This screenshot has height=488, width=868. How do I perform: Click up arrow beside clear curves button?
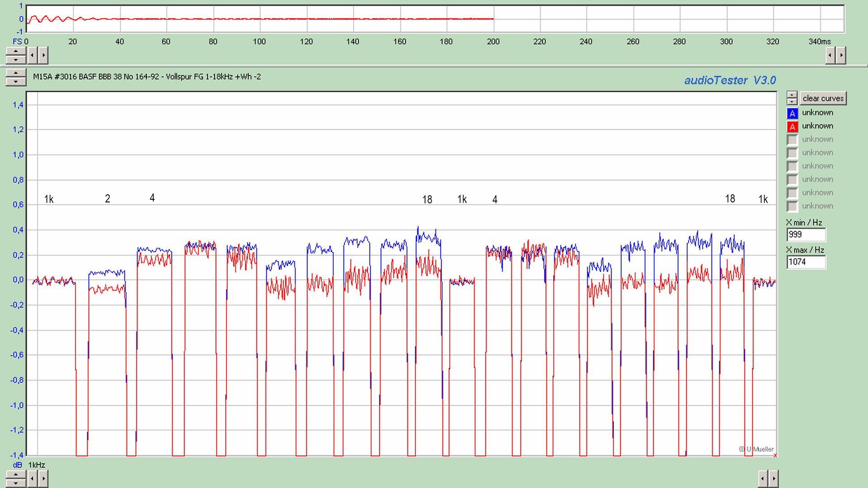pyautogui.click(x=792, y=95)
